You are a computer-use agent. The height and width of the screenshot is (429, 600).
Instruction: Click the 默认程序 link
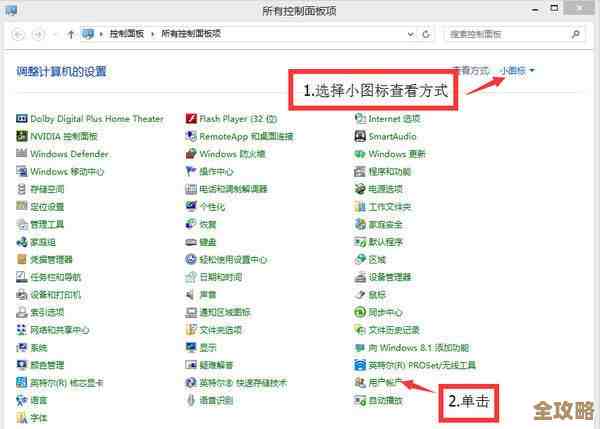click(385, 242)
